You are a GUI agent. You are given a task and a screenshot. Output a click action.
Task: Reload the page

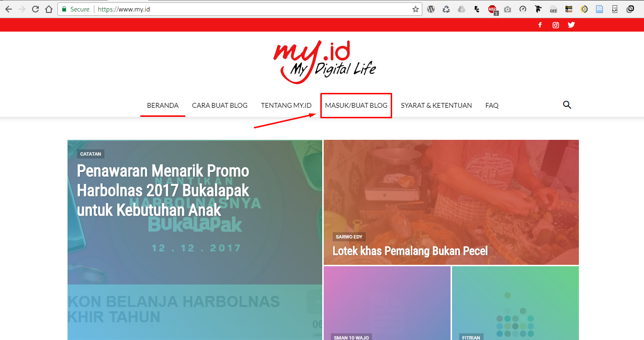pyautogui.click(x=35, y=9)
